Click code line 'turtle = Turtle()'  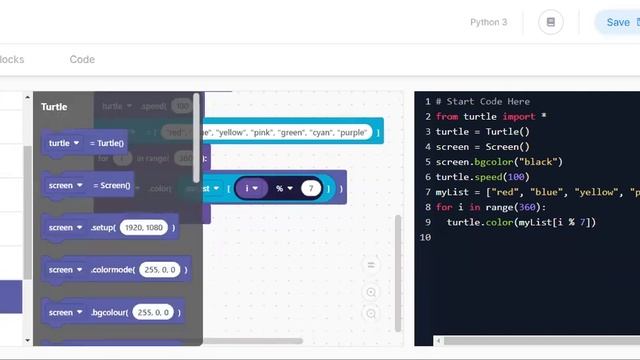(x=482, y=132)
